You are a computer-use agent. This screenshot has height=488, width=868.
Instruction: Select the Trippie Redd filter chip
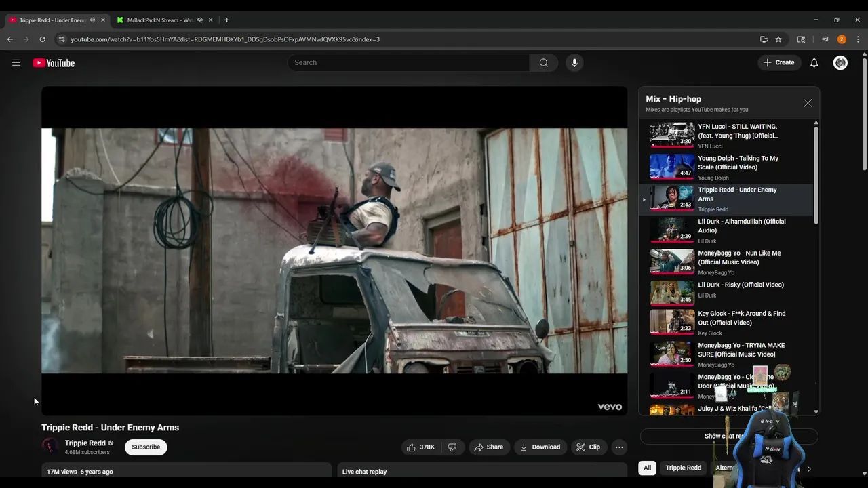click(683, 468)
